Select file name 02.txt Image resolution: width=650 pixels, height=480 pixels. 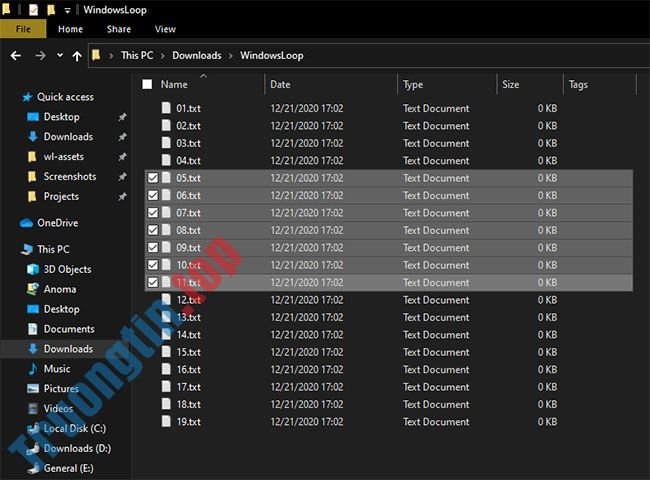[189, 126]
